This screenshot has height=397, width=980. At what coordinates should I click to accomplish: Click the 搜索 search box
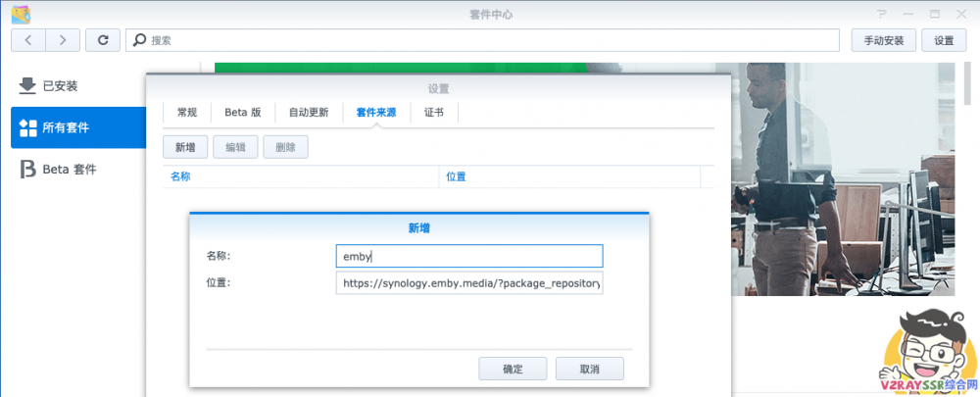click(485, 40)
